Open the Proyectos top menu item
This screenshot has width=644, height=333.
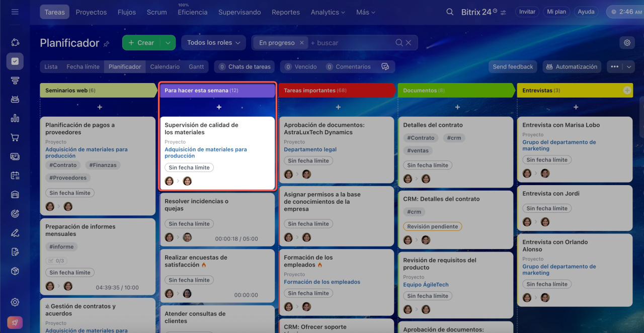pyautogui.click(x=91, y=12)
